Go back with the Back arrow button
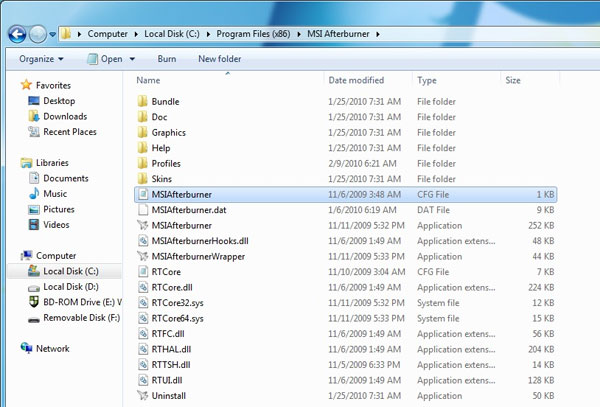600x407 pixels. tap(17, 34)
